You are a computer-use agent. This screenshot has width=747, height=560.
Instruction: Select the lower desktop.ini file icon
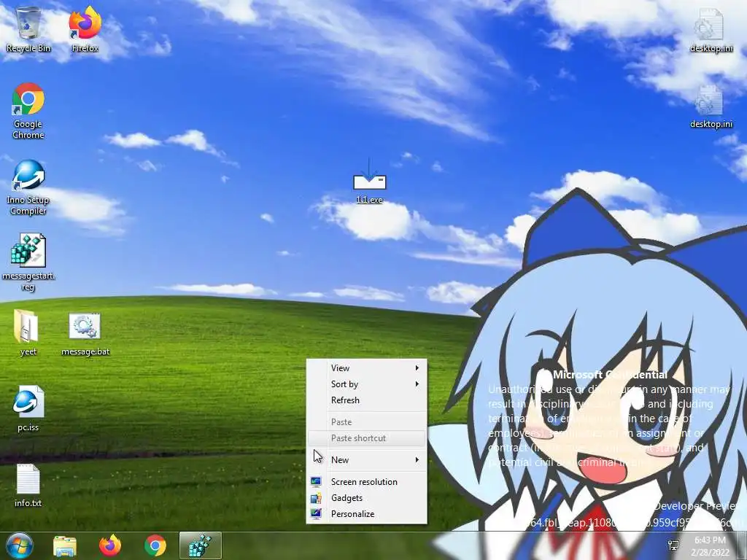coord(711,106)
